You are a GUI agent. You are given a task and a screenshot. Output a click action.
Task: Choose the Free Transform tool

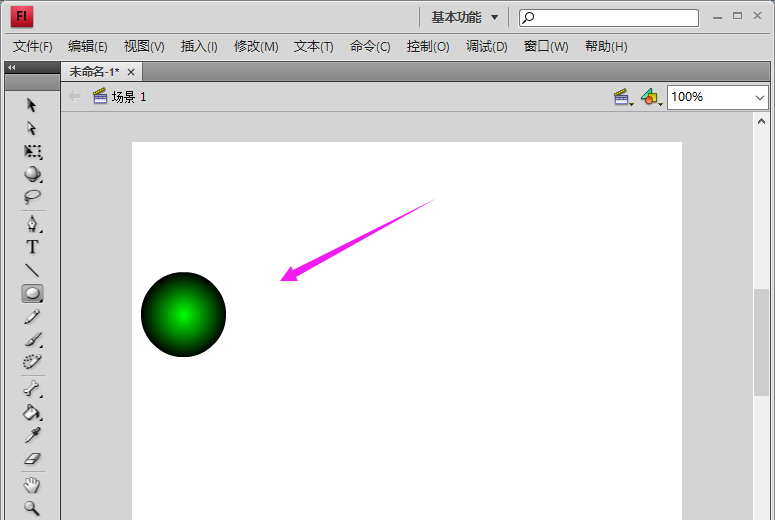click(33, 151)
